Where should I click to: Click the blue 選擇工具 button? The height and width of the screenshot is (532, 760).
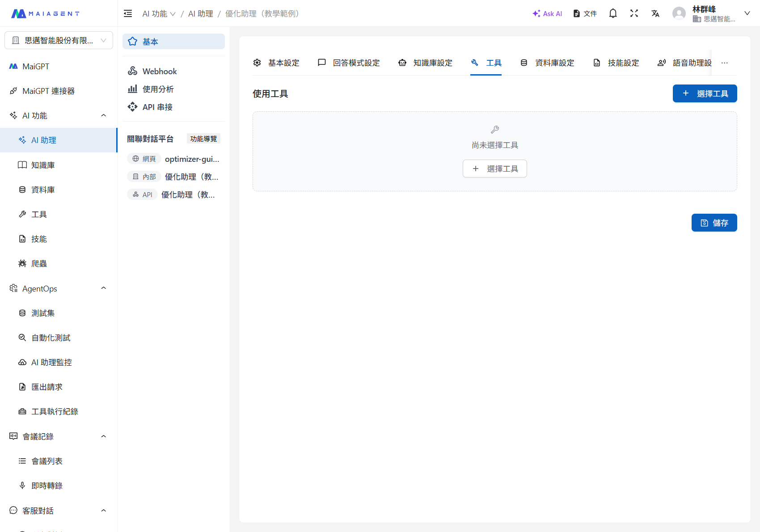pyautogui.click(x=705, y=93)
